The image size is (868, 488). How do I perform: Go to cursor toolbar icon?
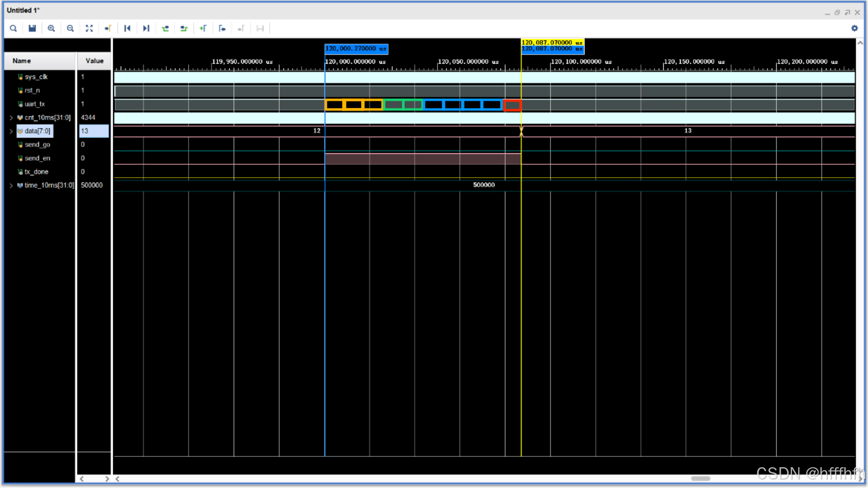(108, 28)
